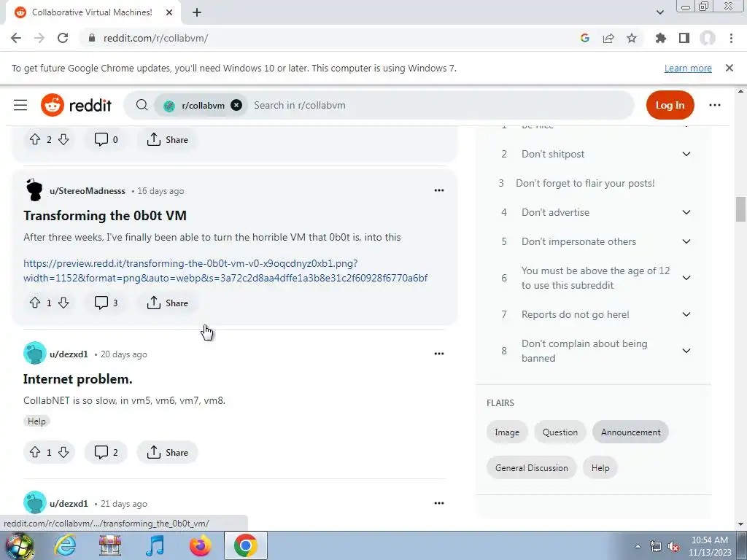Click the u/StereoMadnesss avatar
Screen dimensions: 747x560
[34, 190]
